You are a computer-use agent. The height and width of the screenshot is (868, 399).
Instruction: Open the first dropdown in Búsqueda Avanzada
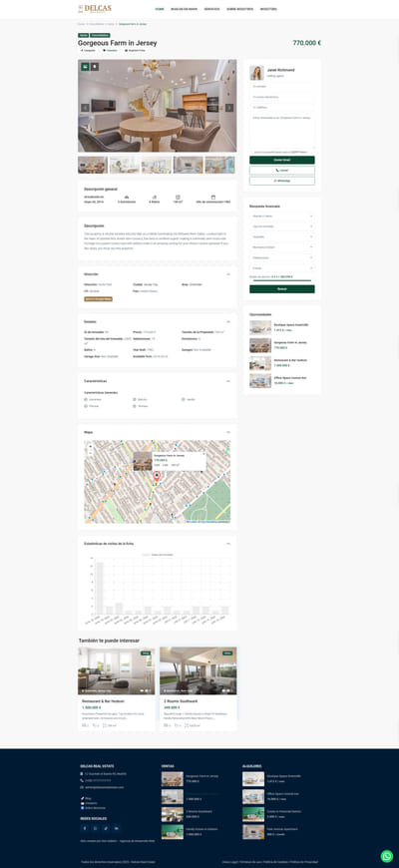click(x=282, y=216)
